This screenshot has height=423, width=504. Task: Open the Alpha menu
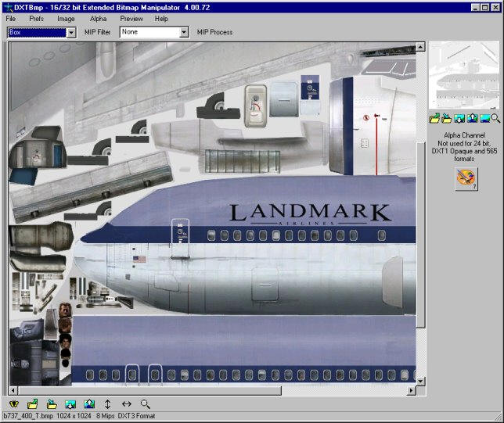[98, 18]
